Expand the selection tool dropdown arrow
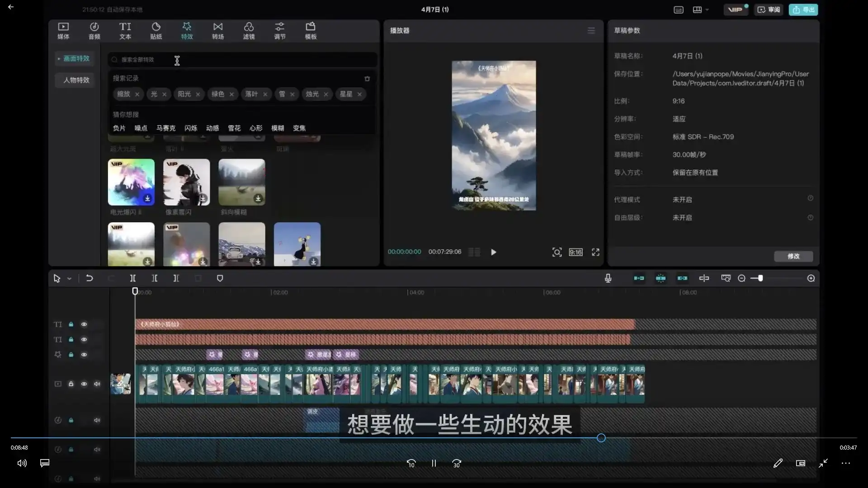 [69, 279]
